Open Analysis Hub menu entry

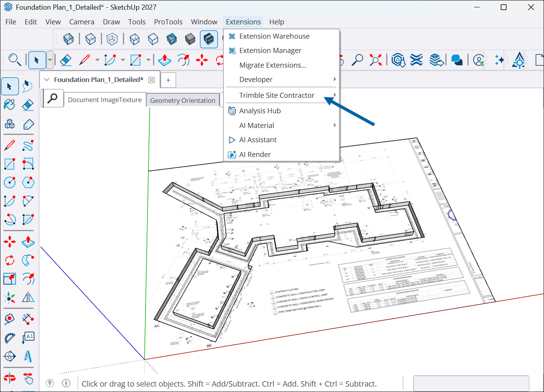click(x=281, y=111)
